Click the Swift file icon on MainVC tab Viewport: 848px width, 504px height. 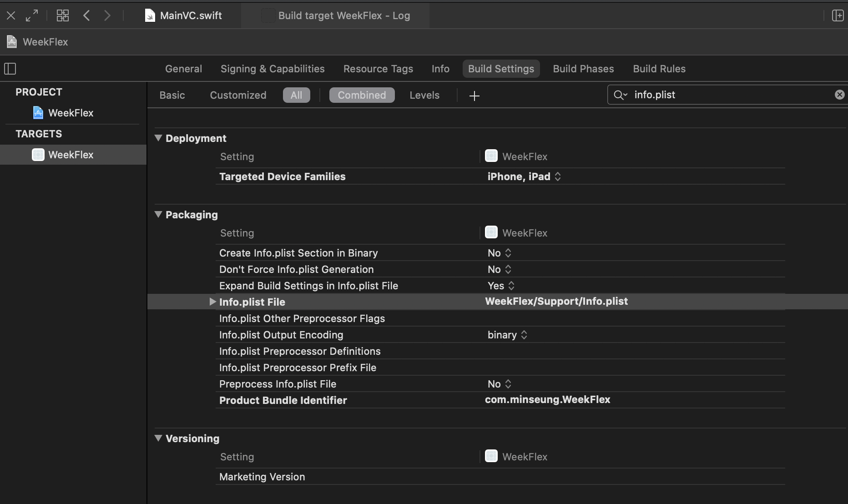coord(150,15)
